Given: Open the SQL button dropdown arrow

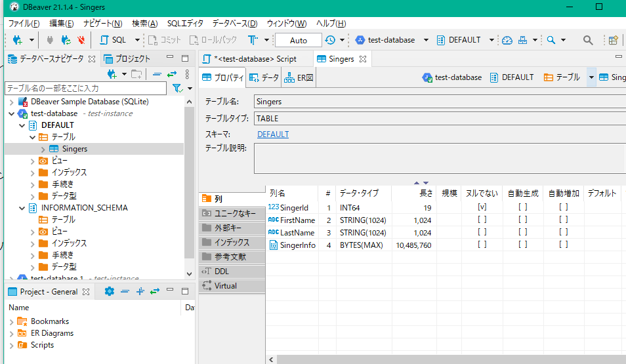Looking at the screenshot, I should (137, 40).
